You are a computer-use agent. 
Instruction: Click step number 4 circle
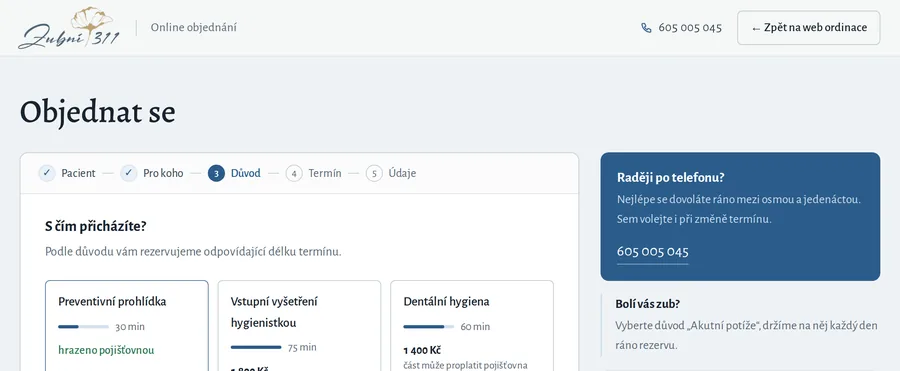[x=294, y=173]
